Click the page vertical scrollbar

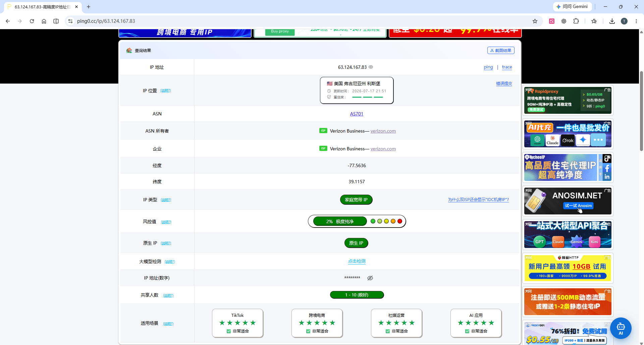point(641,111)
